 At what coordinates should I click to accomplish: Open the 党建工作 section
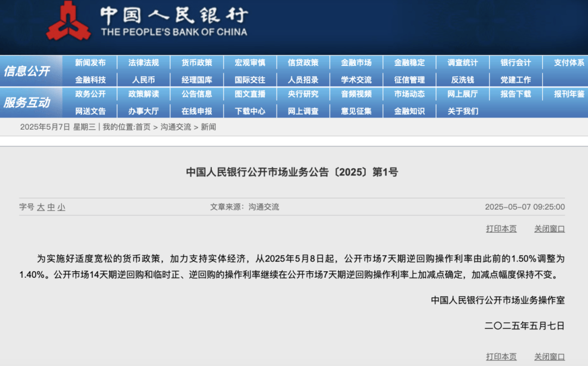[515, 79]
